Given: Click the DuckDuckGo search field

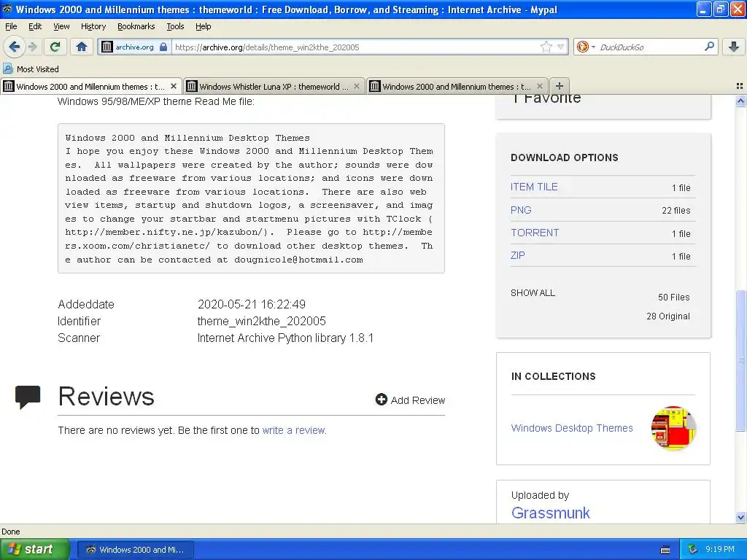Looking at the screenshot, I should (x=649, y=47).
